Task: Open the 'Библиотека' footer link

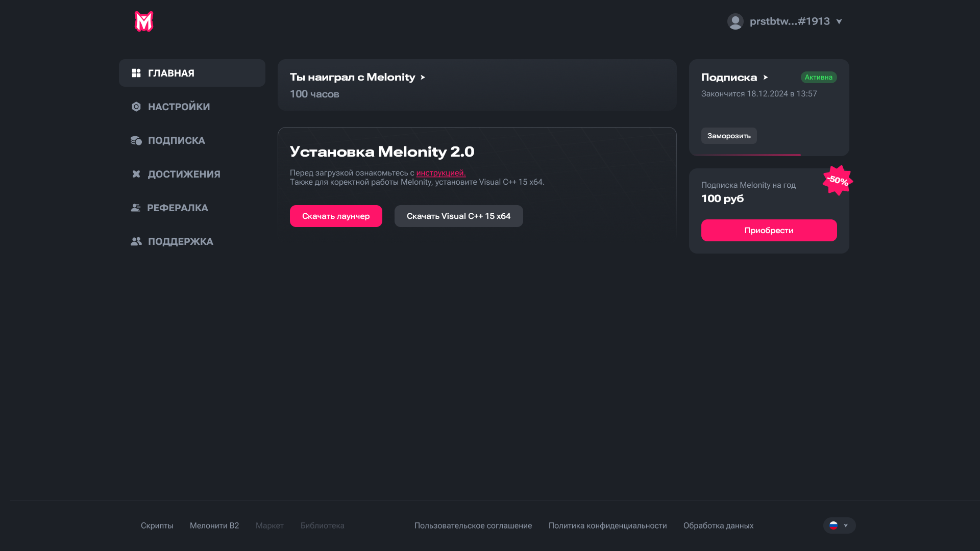Action: [x=323, y=525]
